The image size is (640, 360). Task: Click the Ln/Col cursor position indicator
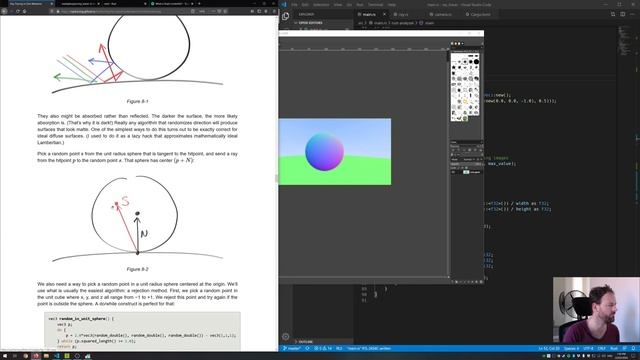[549, 349]
